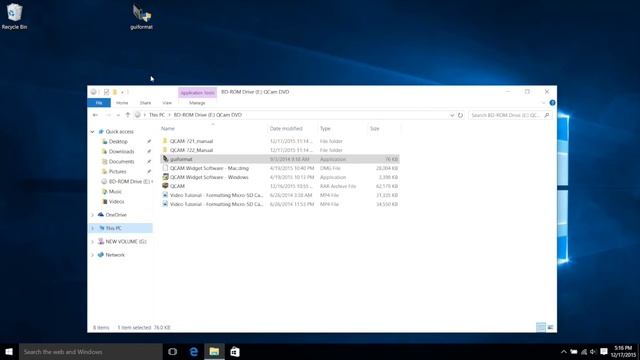Click BD-ROM Drive breadcrumb in address bar
Image resolution: width=640 pixels, height=360 pixels.
click(x=208, y=115)
